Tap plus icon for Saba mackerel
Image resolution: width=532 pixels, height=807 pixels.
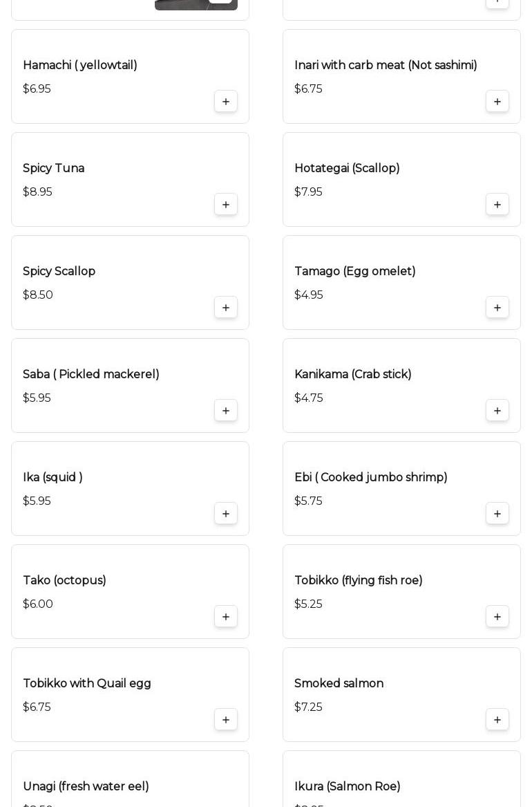pos(226,411)
